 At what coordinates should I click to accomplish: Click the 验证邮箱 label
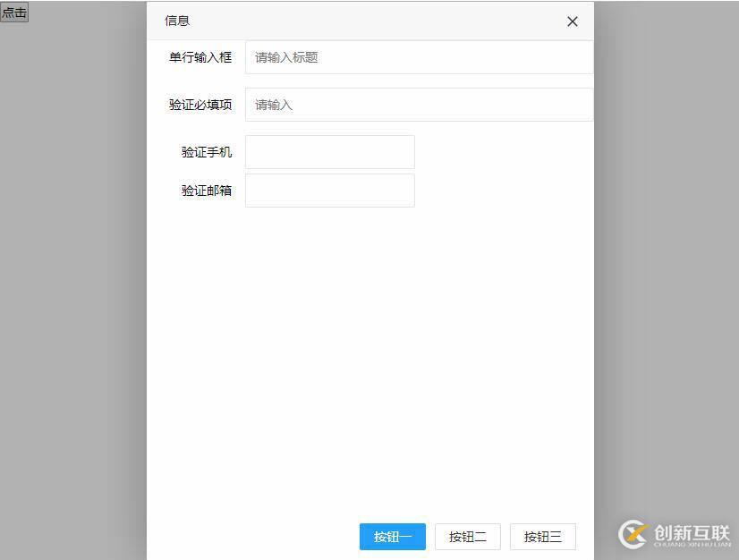pos(207,191)
